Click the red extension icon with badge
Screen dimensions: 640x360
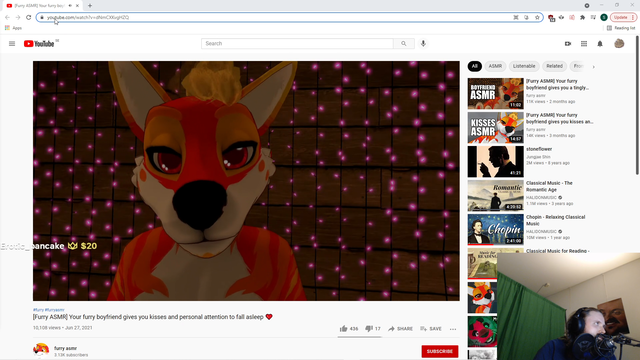click(x=551, y=18)
